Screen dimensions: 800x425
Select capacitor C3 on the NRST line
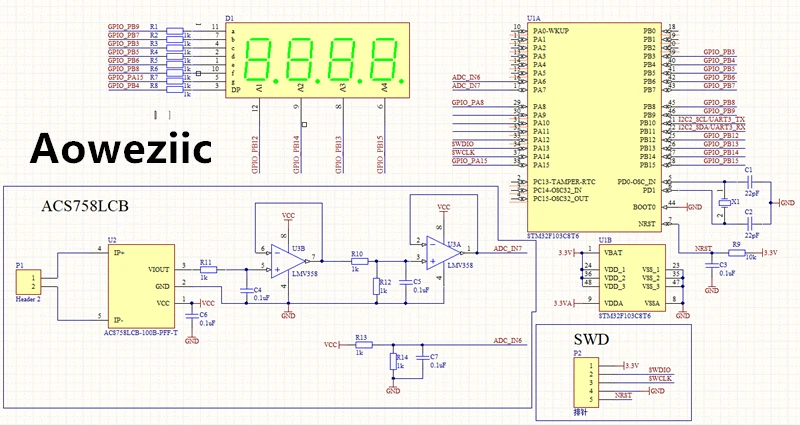(x=712, y=265)
